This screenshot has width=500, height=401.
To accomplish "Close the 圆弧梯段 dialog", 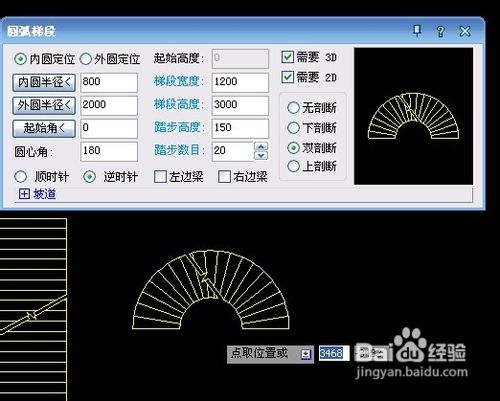I will 465,32.
